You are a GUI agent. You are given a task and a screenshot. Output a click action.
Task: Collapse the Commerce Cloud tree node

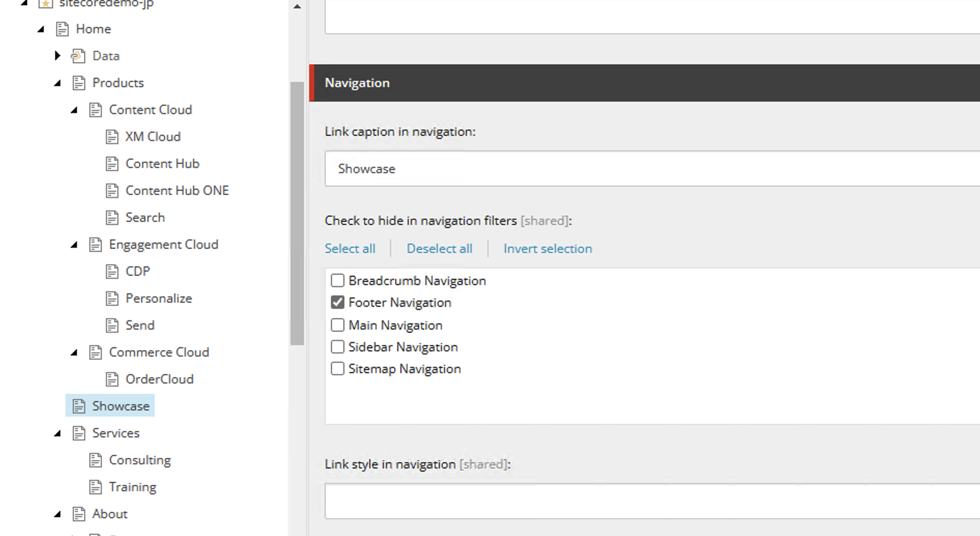coord(74,353)
